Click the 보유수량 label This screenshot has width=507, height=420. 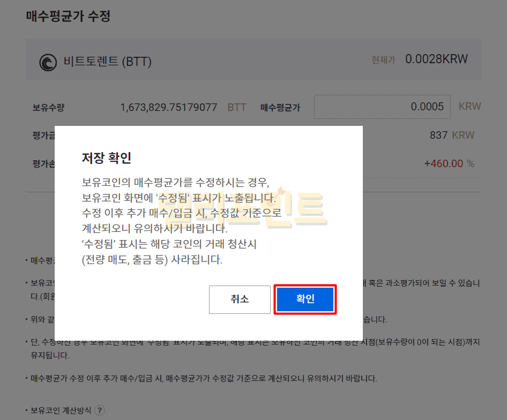coord(48,108)
